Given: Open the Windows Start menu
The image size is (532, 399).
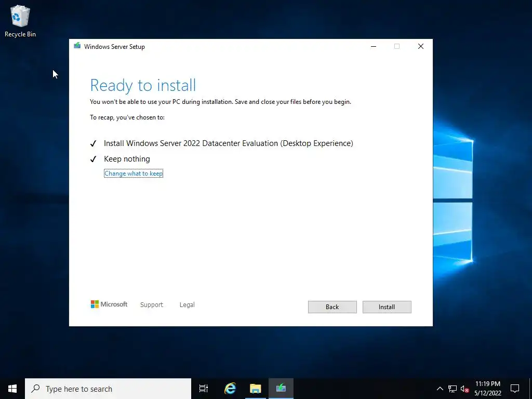Looking at the screenshot, I should coord(12,389).
